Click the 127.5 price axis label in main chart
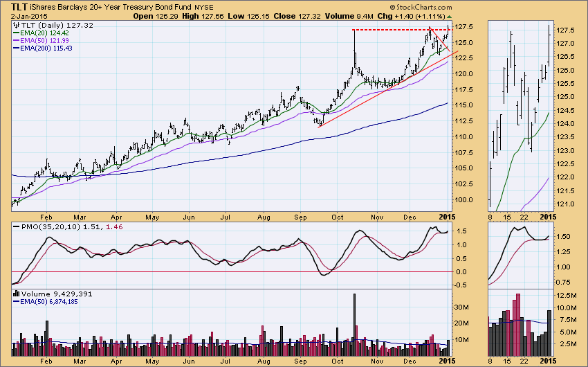Viewport: 588px width, 367px height. pyautogui.click(x=465, y=26)
